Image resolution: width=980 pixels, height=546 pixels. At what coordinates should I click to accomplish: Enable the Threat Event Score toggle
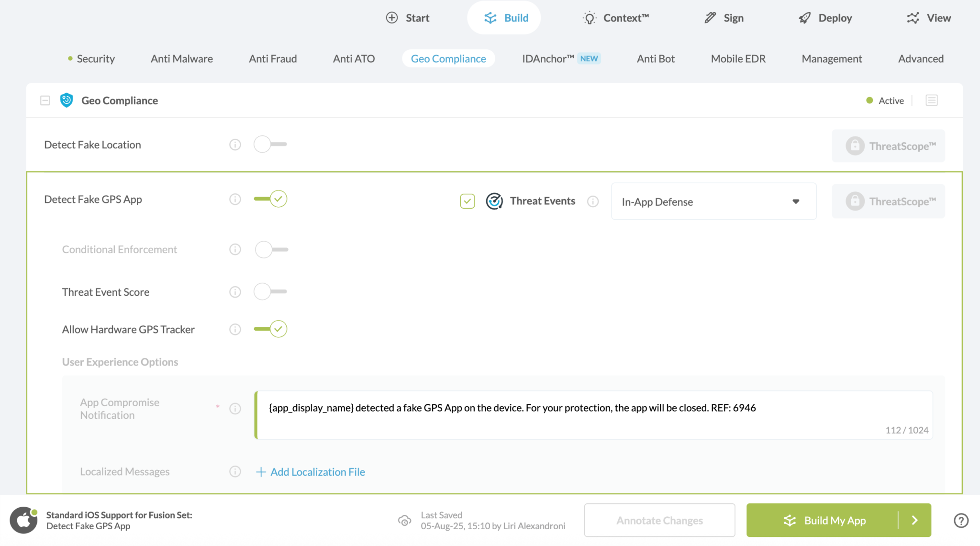click(270, 291)
